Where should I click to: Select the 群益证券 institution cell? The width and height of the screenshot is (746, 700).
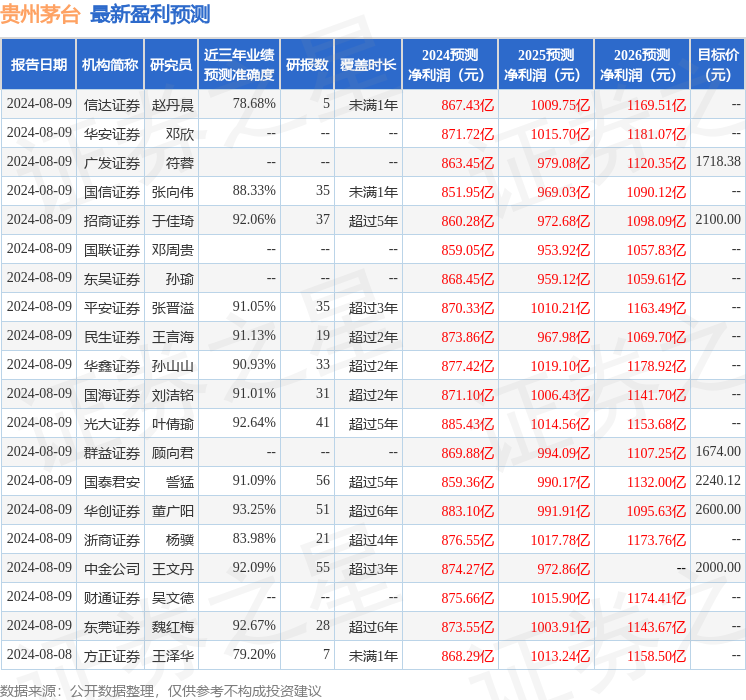(x=112, y=453)
